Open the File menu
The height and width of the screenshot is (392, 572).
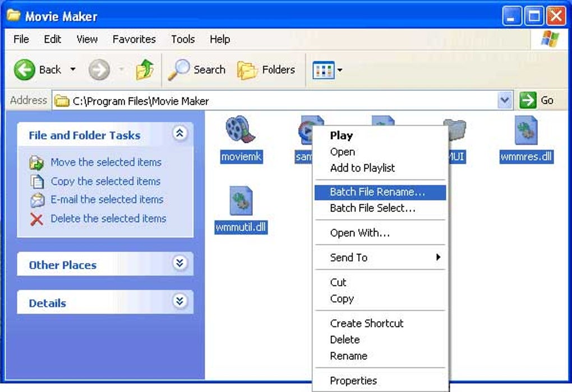coord(21,39)
